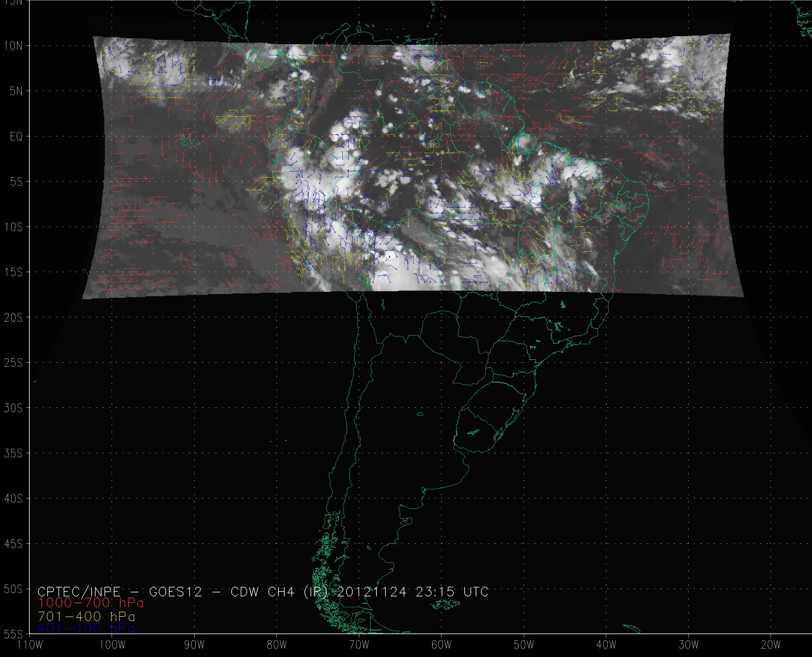Click the 60W longitude axis label
This screenshot has width=812, height=657.
441,645
